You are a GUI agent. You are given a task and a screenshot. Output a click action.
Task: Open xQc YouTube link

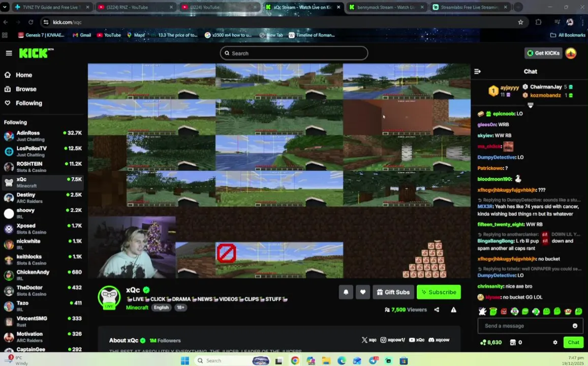pos(417,340)
